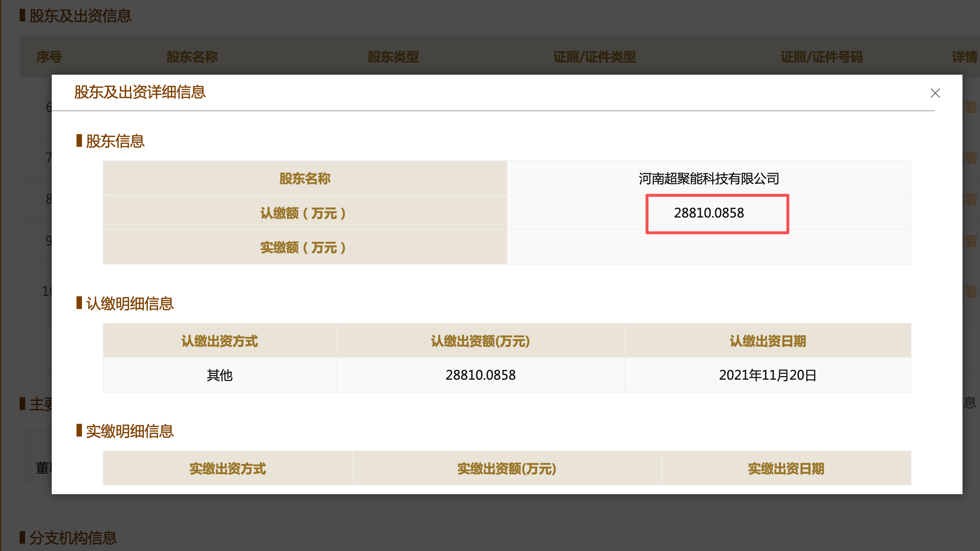This screenshot has height=551, width=980.
Task: Click the 股东信息 section heading
Action: [115, 141]
